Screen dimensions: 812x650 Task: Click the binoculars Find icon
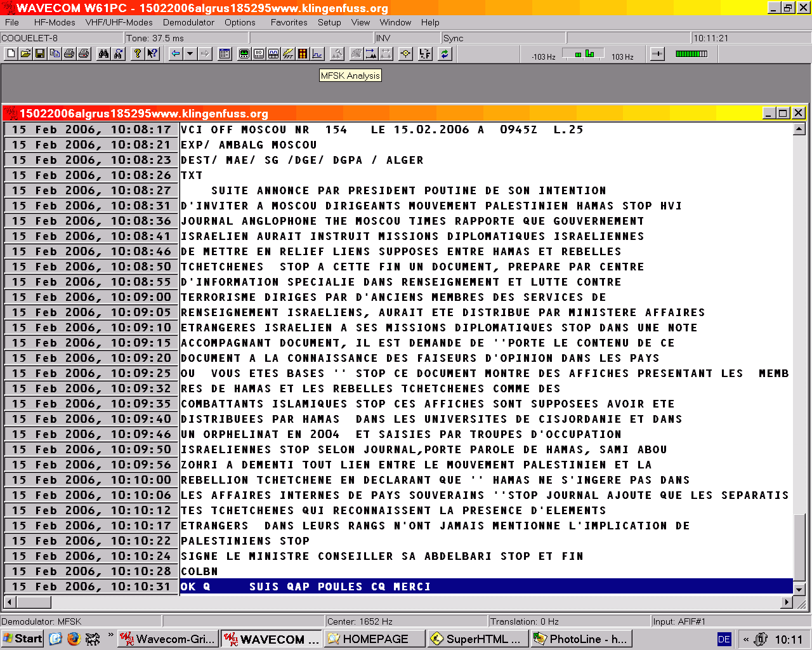click(x=103, y=54)
